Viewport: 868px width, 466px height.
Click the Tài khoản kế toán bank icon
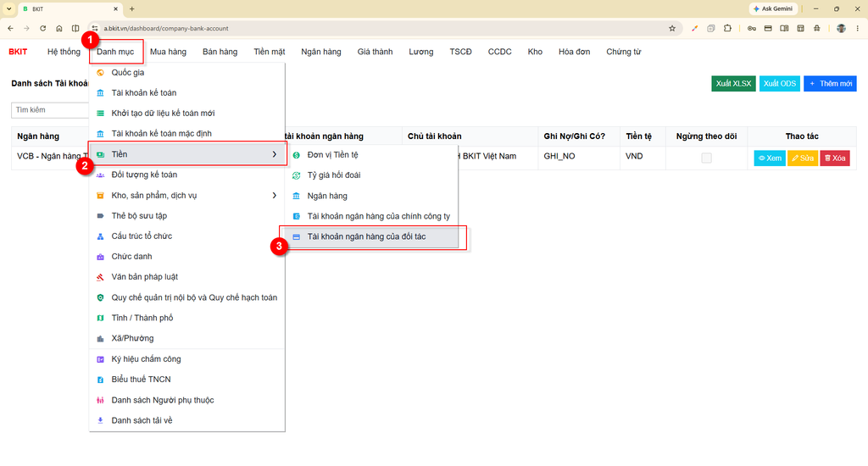click(x=100, y=93)
